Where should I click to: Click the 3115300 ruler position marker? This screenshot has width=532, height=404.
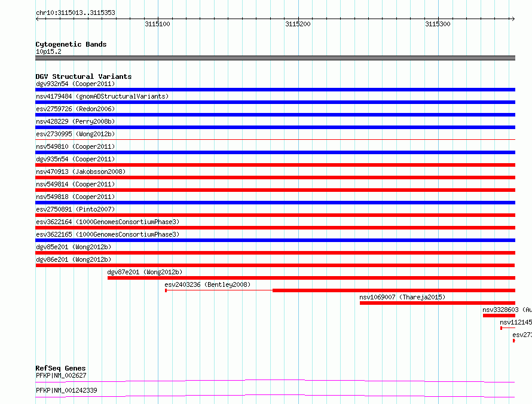(x=438, y=24)
